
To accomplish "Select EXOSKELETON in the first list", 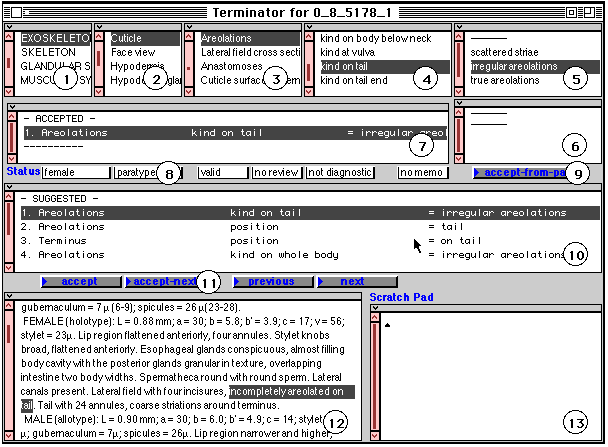I will (x=56, y=38).
